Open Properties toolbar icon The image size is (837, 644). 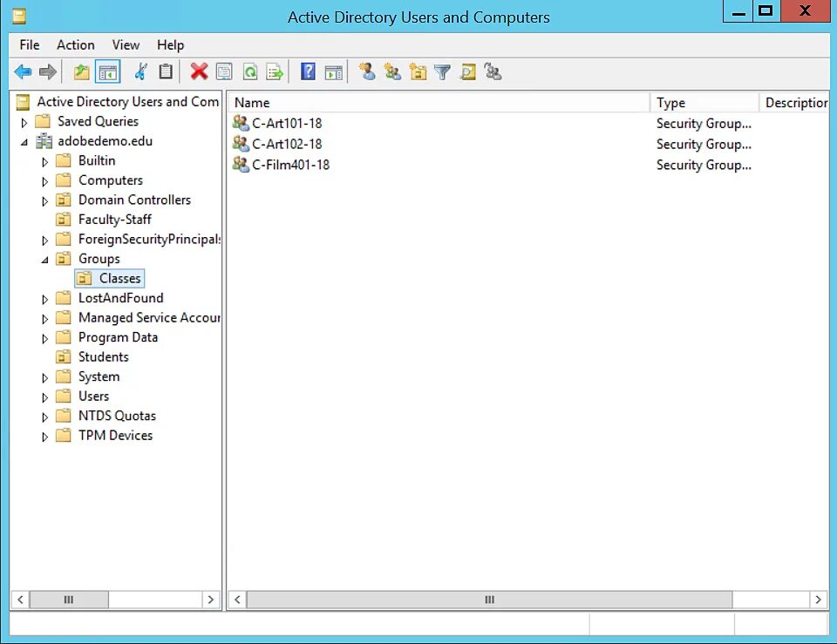pos(224,71)
